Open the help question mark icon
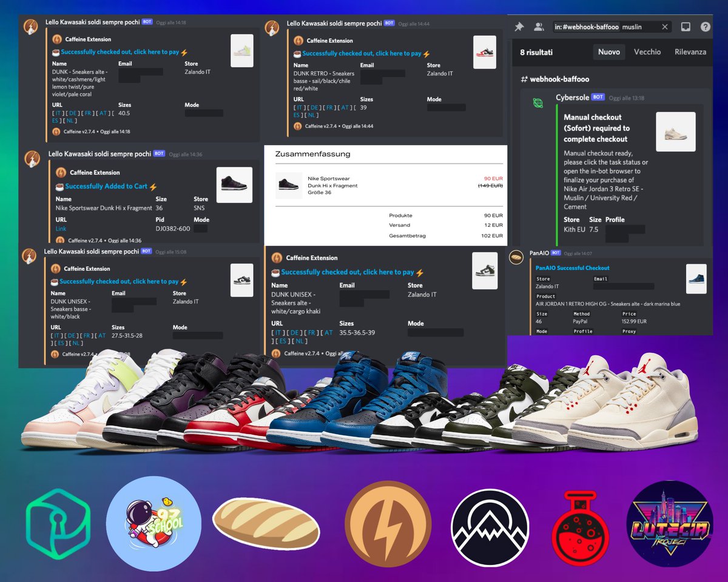728x582 pixels. 706,27
